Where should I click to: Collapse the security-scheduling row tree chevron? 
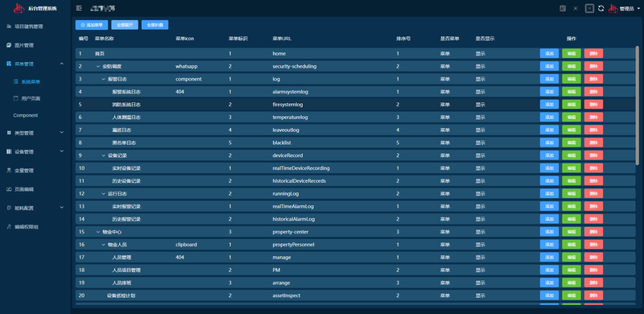98,66
